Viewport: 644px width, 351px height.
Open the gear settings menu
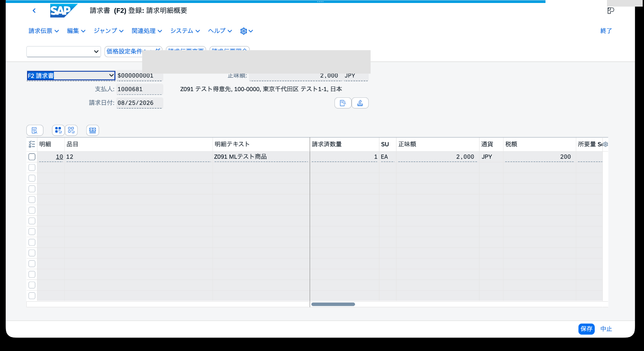point(246,31)
